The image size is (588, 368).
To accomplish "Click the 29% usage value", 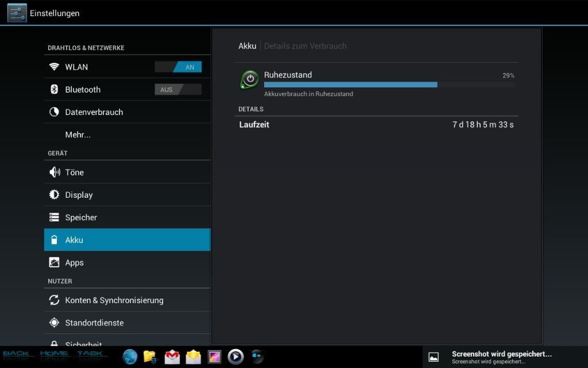I will pos(508,75).
